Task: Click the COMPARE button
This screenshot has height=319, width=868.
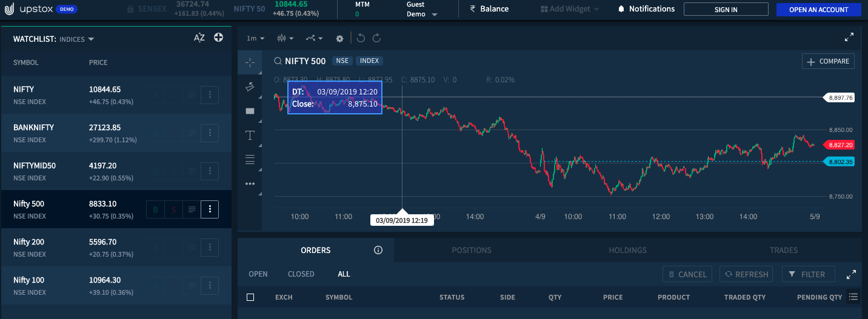Action: (x=828, y=61)
